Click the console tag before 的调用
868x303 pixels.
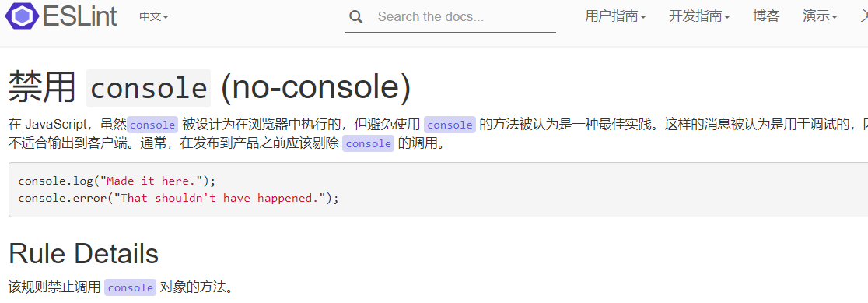pos(368,144)
